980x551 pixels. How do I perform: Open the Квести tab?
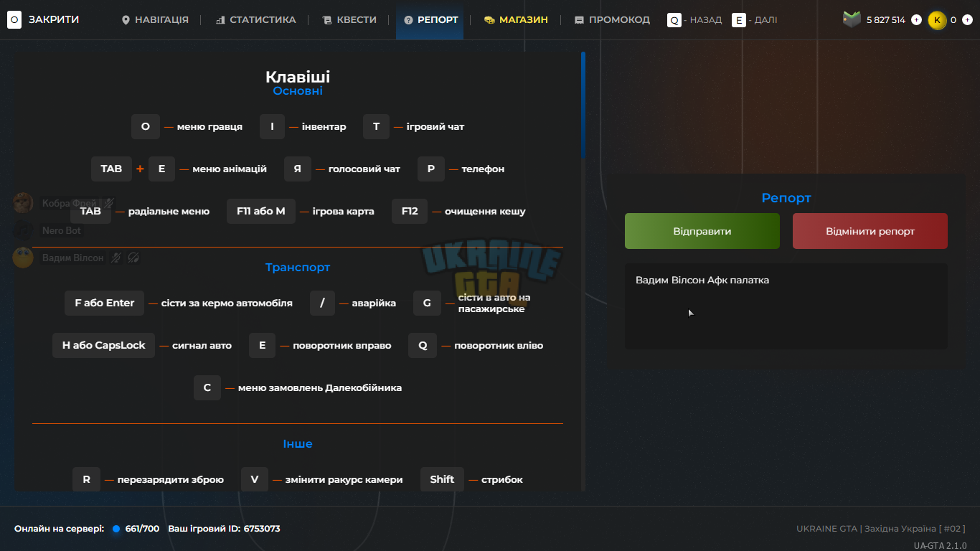[349, 20]
